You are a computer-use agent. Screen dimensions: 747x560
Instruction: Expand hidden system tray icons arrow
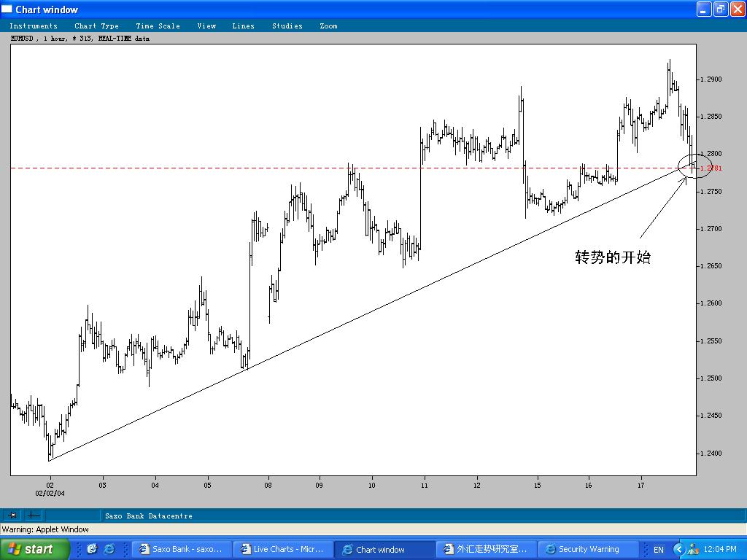click(678, 550)
